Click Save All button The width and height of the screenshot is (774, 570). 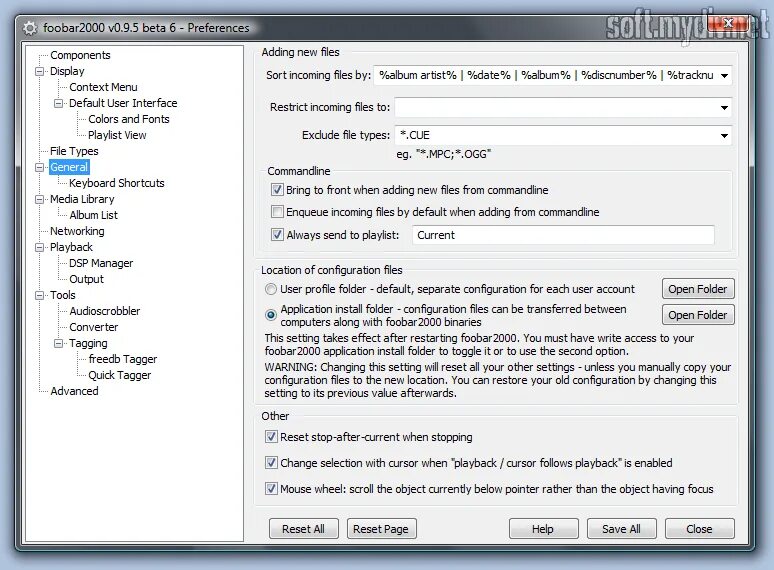point(621,529)
